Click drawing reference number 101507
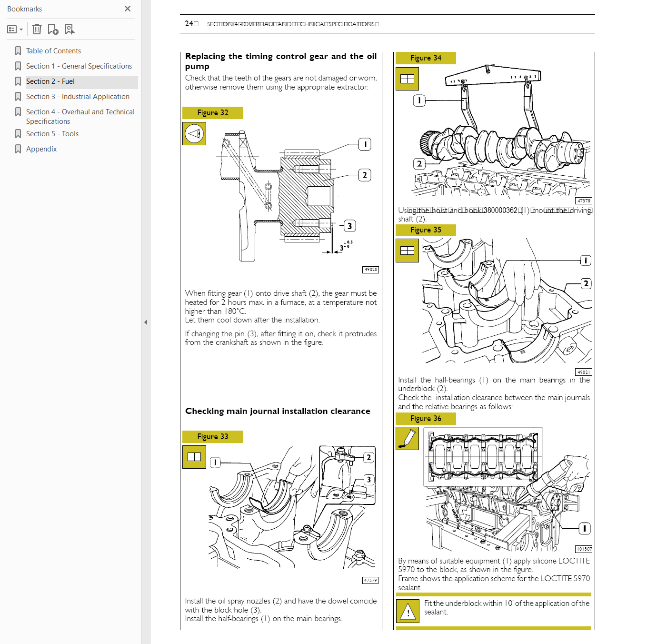Image resolution: width=647 pixels, height=644 pixels. pos(584,549)
